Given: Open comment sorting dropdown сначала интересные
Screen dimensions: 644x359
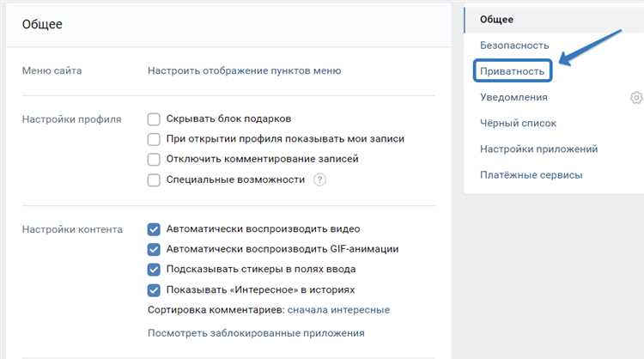Looking at the screenshot, I should coord(338,310).
